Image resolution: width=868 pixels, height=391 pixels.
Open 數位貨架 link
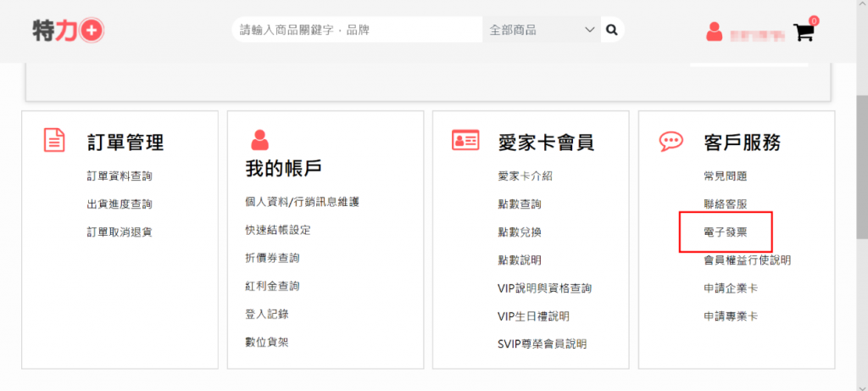(267, 343)
